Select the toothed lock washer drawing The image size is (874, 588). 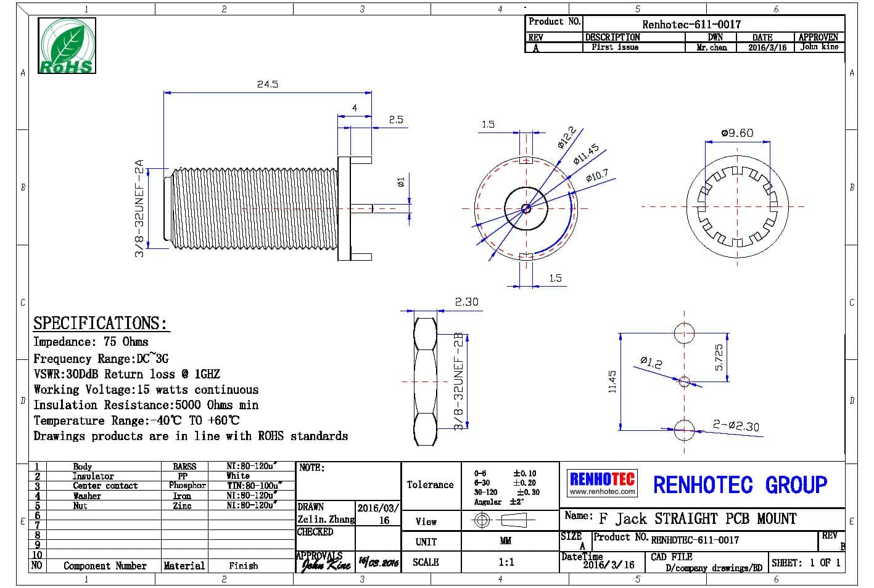coord(737,206)
